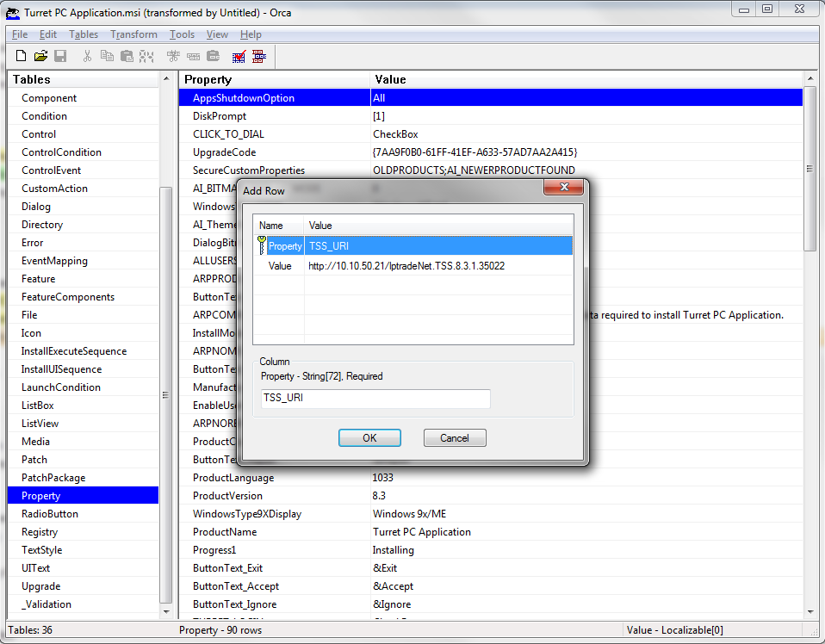Open the View menu
Viewport: 825px width, 644px height.
217,34
